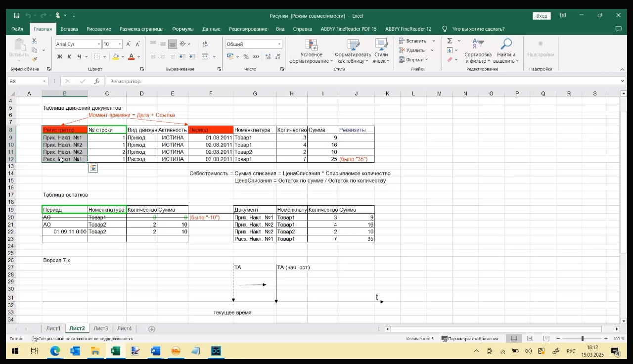The image size is (633, 364).
Task: Click the Вход sign-in button
Action: click(x=542, y=16)
